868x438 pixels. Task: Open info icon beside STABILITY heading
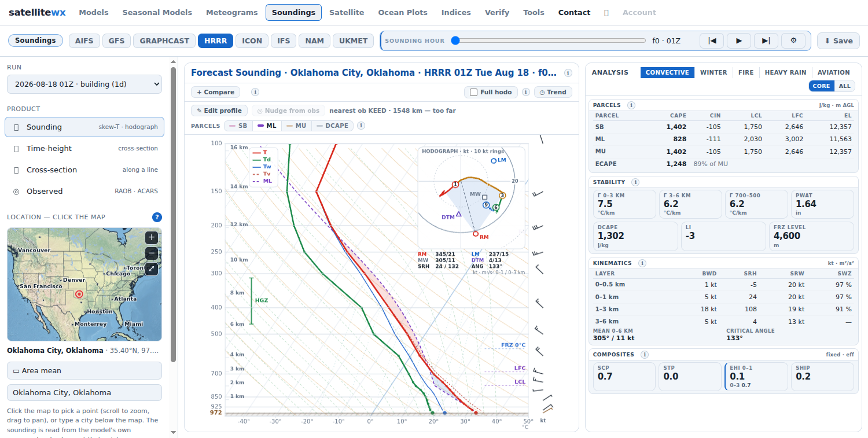(x=635, y=182)
